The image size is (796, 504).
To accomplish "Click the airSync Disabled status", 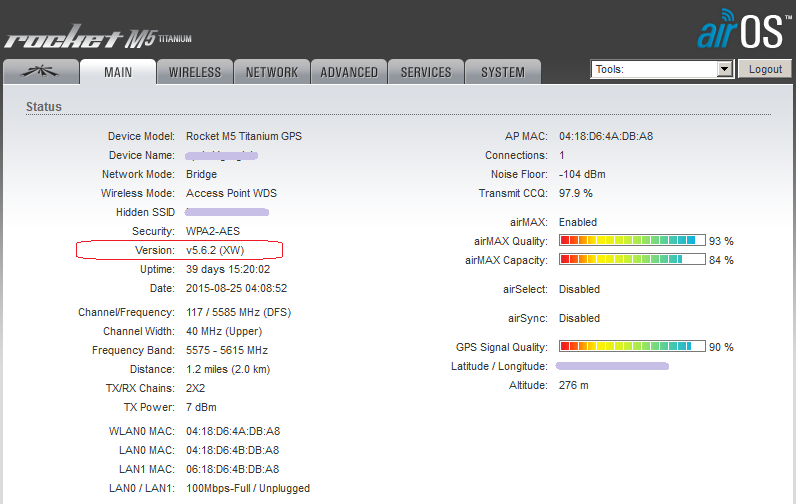I will pos(579,318).
